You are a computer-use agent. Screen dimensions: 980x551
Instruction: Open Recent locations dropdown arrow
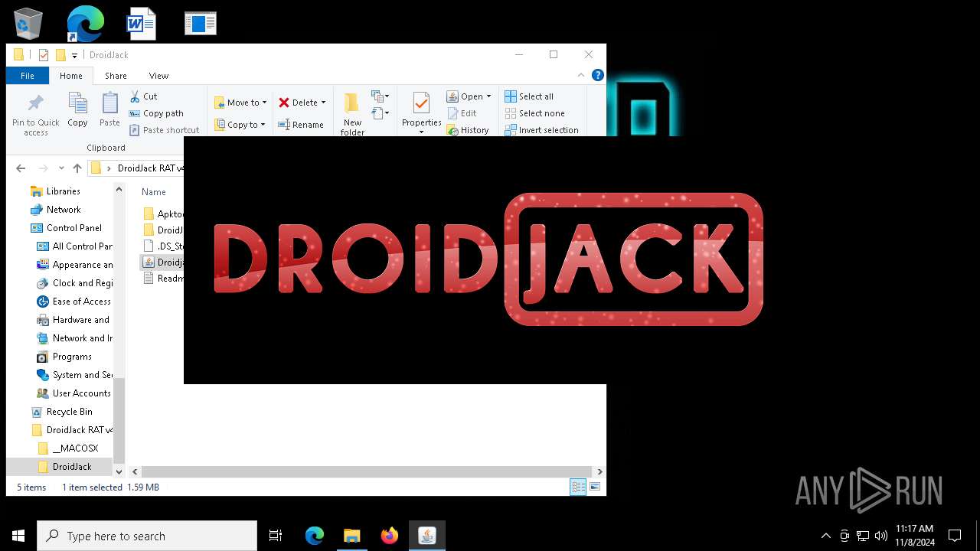pos(61,168)
